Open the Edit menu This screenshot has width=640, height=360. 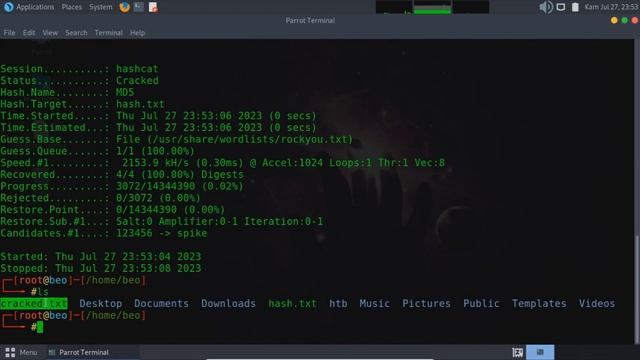29,33
